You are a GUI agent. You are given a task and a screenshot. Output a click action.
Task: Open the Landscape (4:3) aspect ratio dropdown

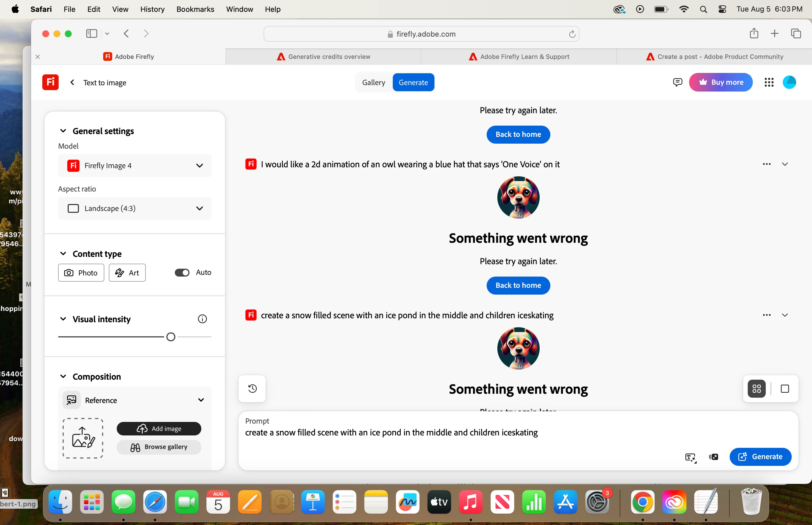click(x=135, y=208)
